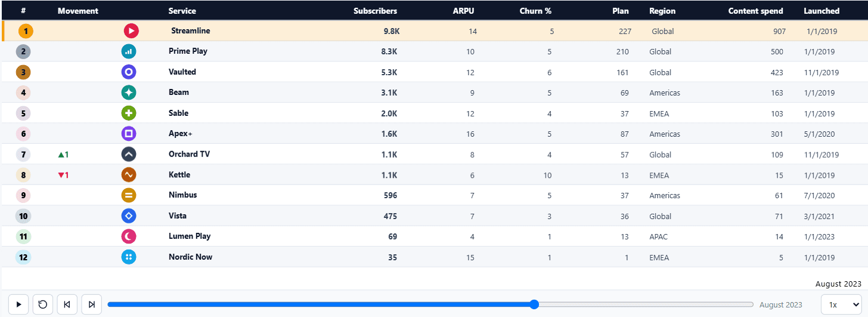The height and width of the screenshot is (317, 868).
Task: Click the Launched column header
Action: tap(821, 11)
